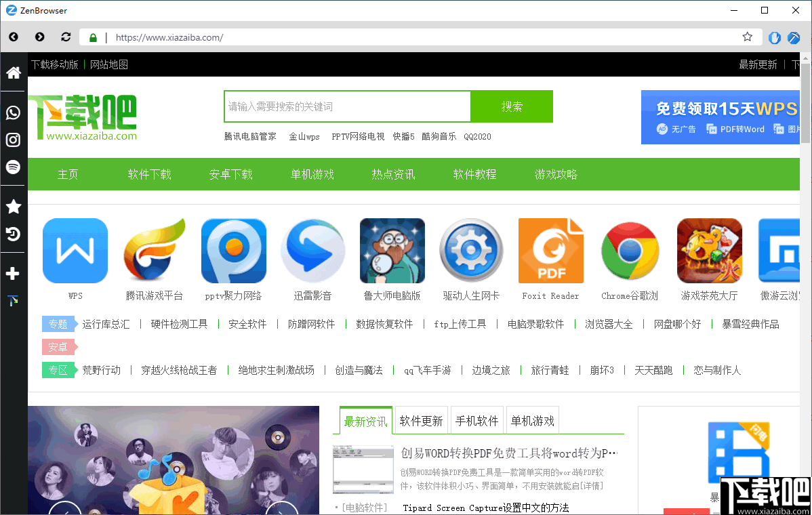Reload the page with the refresh icon
This screenshot has width=812, height=515.
point(65,37)
